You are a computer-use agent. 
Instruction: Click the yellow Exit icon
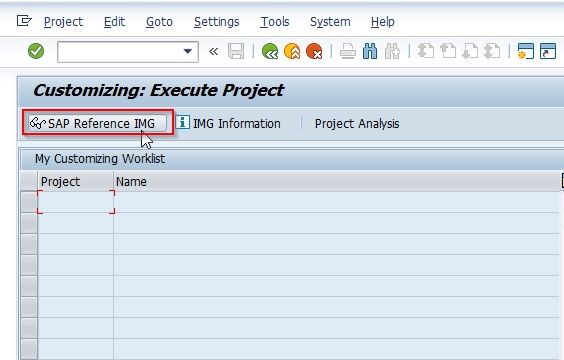292,51
